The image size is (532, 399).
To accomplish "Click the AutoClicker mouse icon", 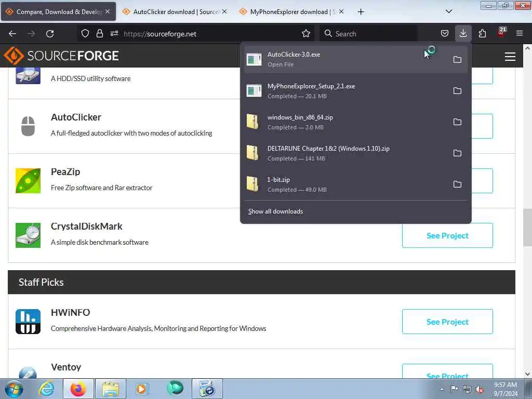I will click(x=28, y=126).
